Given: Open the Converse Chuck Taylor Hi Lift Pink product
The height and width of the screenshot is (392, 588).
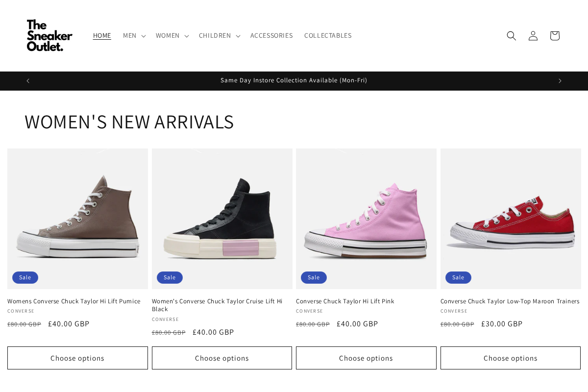Looking at the screenshot, I should click(345, 301).
